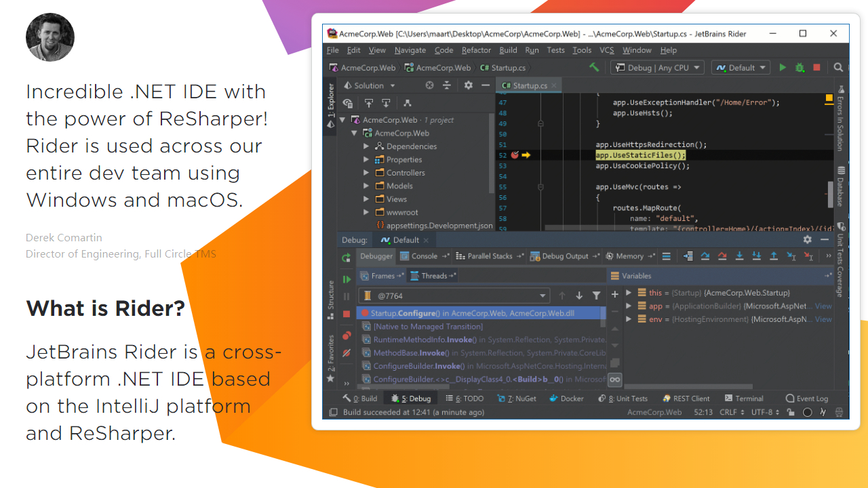Click the green Run button in toolbar
868x488 pixels.
[783, 68]
